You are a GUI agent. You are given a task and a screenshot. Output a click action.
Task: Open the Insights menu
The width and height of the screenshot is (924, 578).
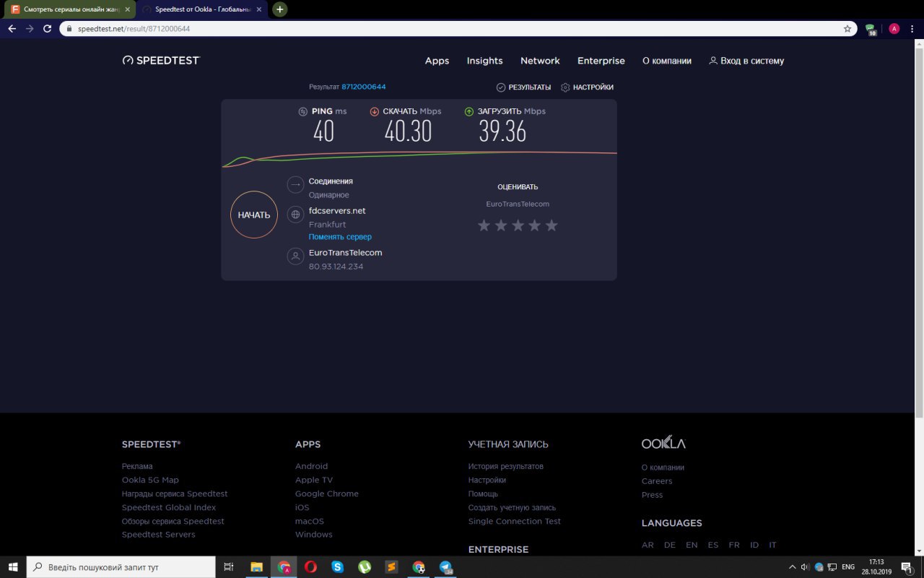coord(484,61)
